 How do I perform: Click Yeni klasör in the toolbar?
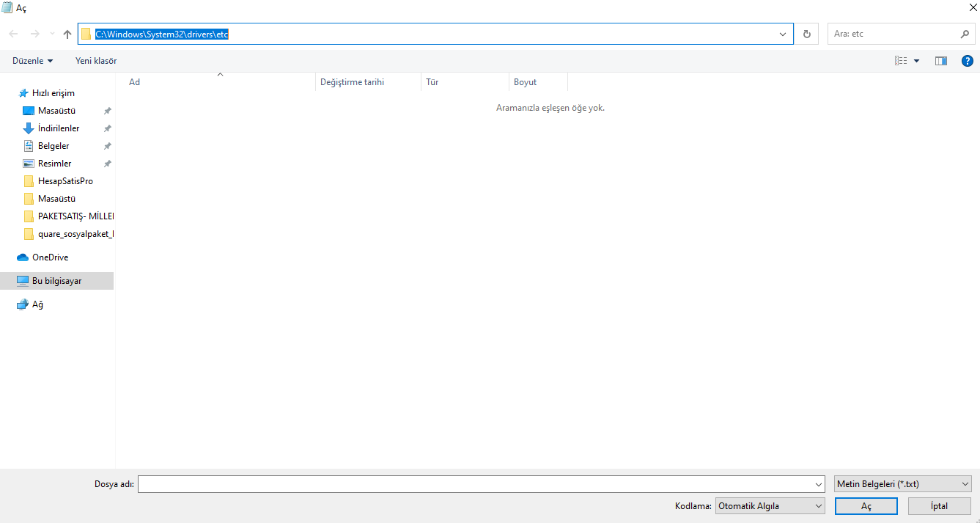click(x=96, y=61)
